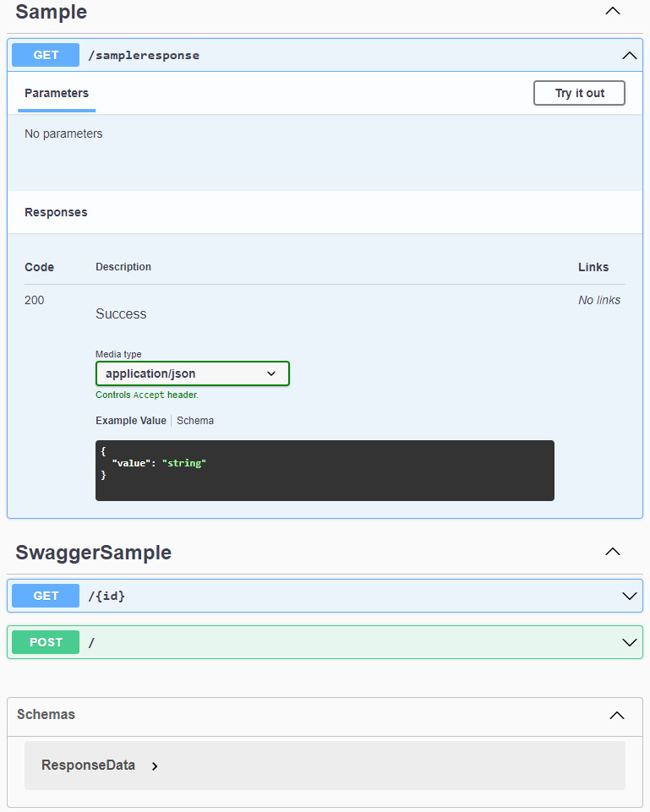Image resolution: width=650 pixels, height=812 pixels.
Task: Select the Example Value tab
Action: [131, 421]
